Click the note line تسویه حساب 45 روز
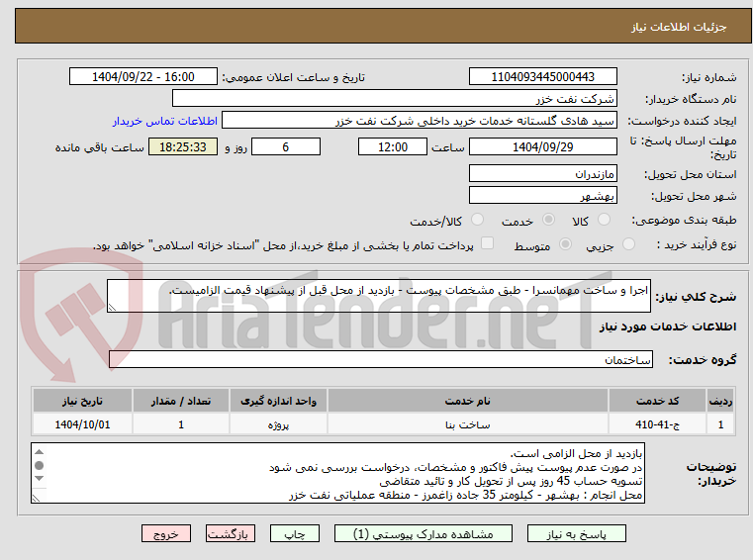Viewport: 753px width, 560px height. pyautogui.click(x=511, y=481)
